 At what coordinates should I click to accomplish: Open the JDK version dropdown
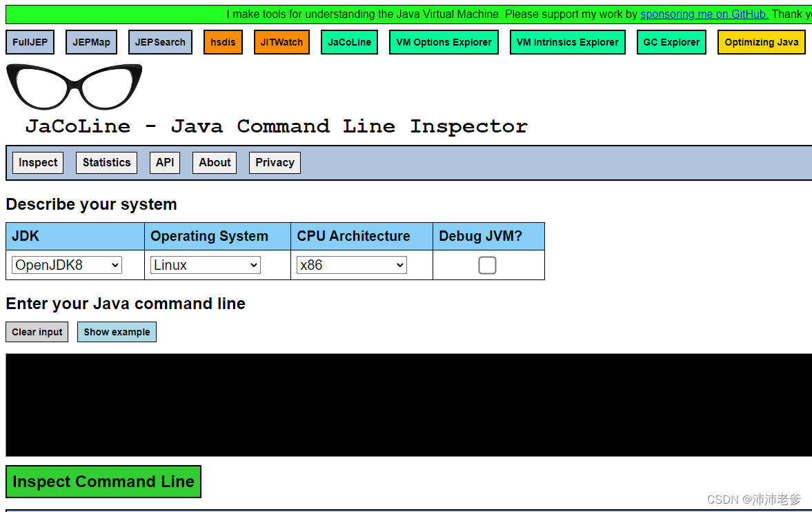click(66, 265)
